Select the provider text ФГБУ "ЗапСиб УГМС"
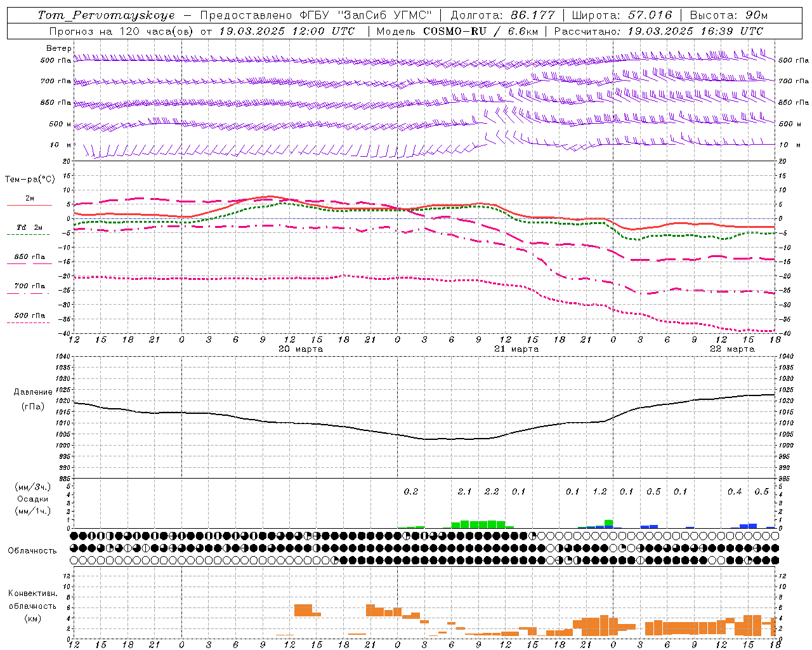The height and width of the screenshot is (650, 812). [365, 15]
